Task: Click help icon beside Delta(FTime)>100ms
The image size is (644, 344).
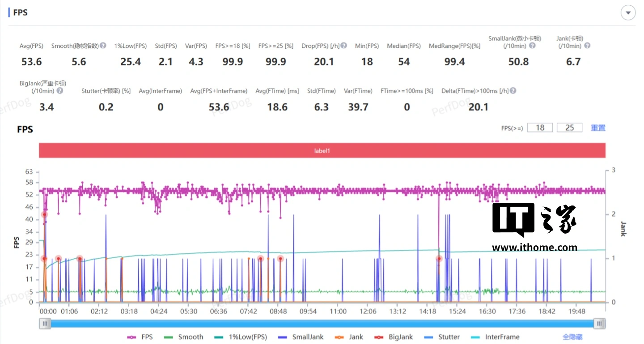Action: pos(513,91)
